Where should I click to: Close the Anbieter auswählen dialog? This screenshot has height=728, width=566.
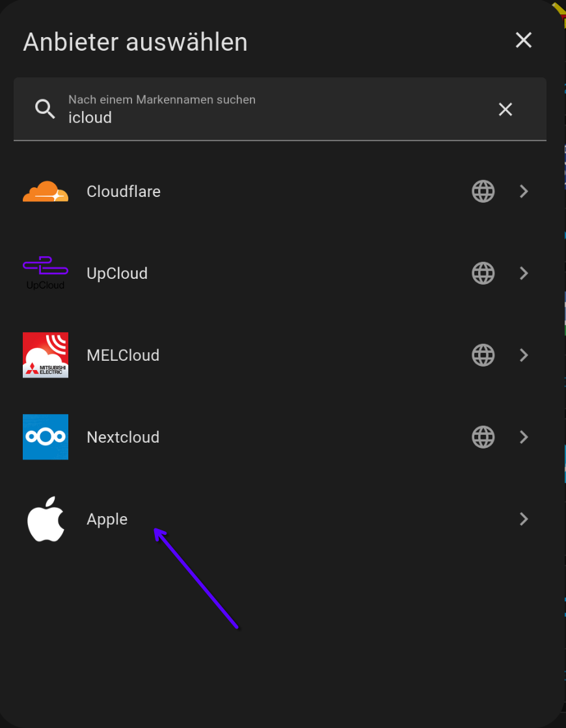coord(524,40)
